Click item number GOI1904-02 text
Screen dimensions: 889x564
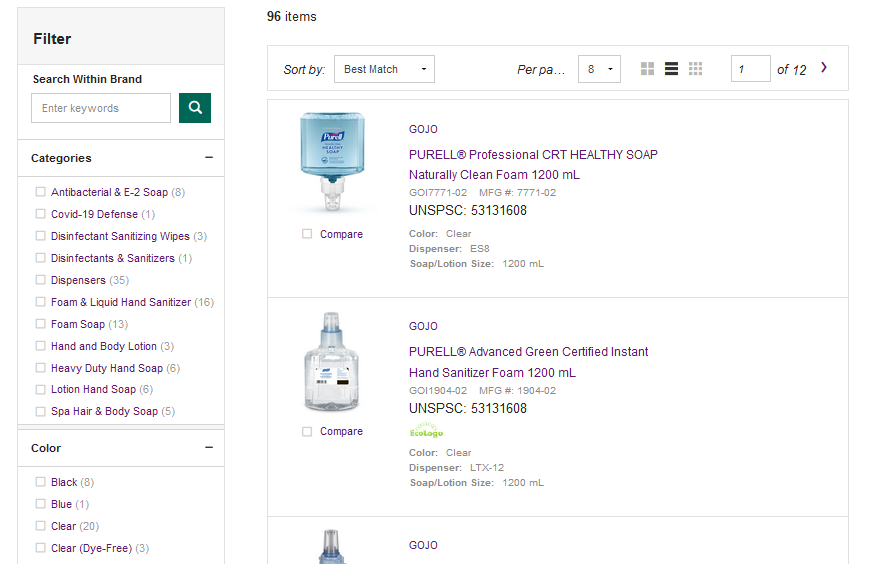click(438, 391)
